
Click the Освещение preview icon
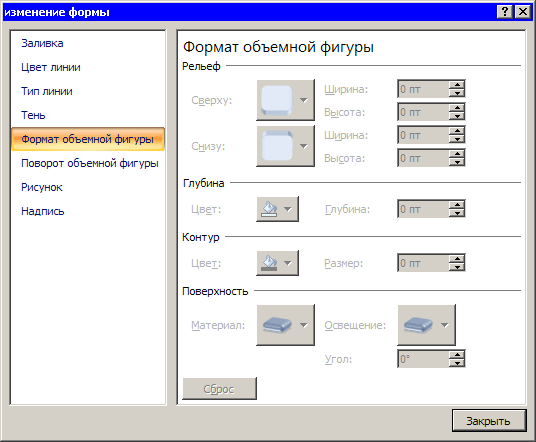(418, 325)
